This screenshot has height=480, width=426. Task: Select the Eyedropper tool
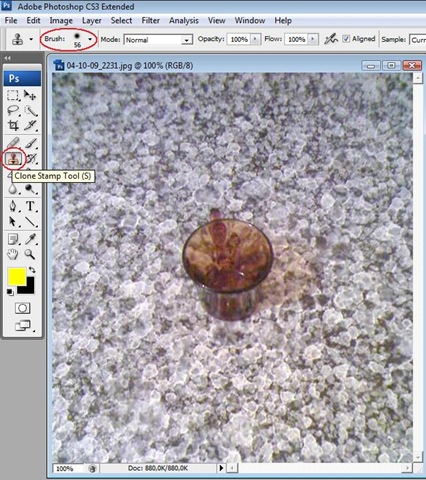point(30,239)
